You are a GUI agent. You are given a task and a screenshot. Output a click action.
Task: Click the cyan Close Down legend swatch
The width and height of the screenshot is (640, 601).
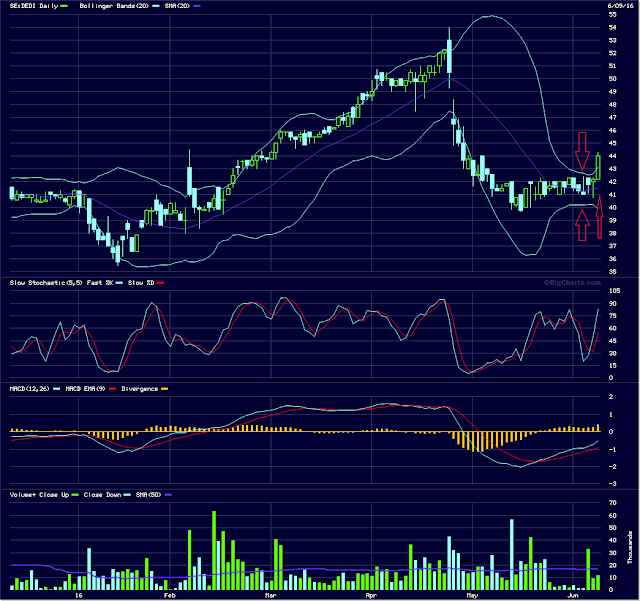coord(127,495)
